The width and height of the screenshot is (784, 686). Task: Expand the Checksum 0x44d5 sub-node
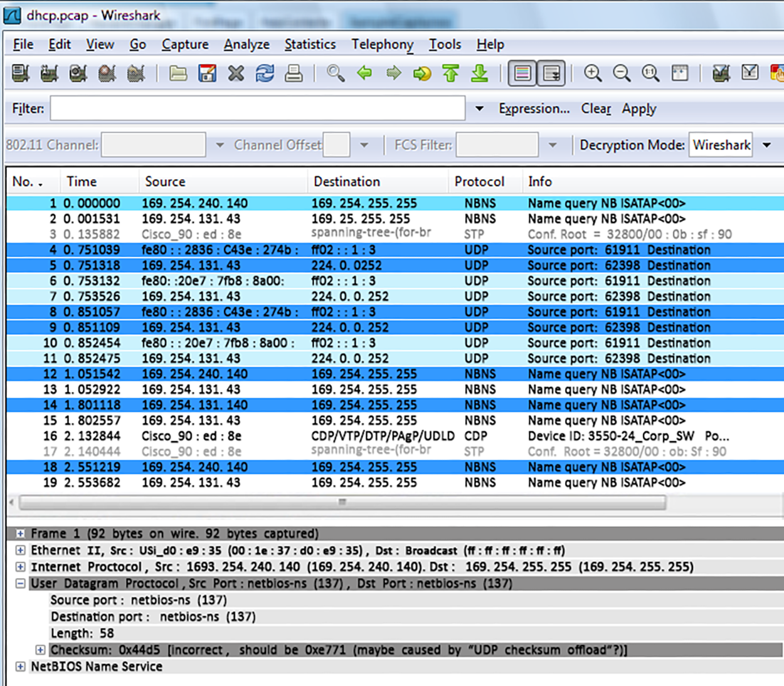coord(40,650)
